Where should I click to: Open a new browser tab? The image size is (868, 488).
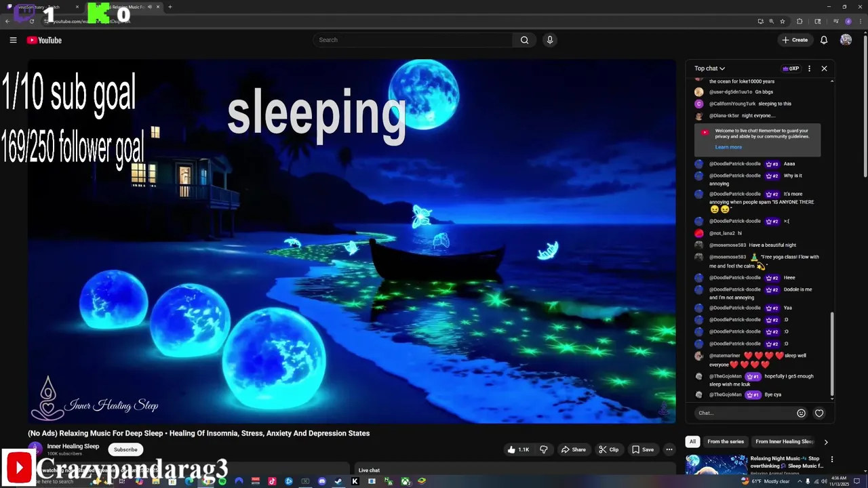[170, 7]
